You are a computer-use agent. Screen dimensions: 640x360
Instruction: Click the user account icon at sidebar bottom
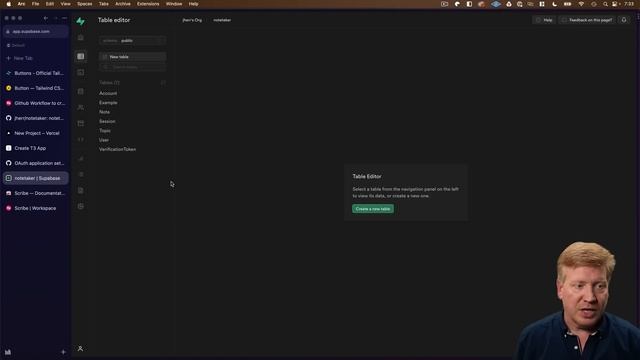[x=80, y=349]
